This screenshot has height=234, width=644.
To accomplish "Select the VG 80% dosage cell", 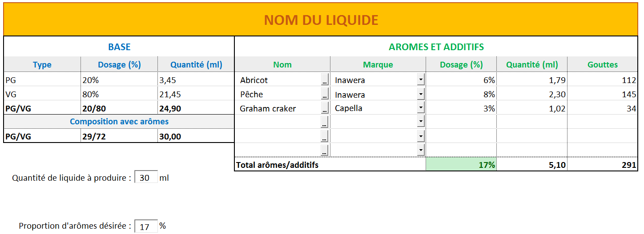I will (119, 94).
